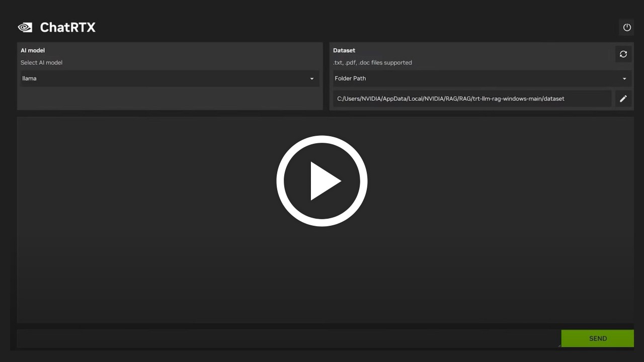
Task: Shut down ChatRTX using the power icon
Action: 626,28
